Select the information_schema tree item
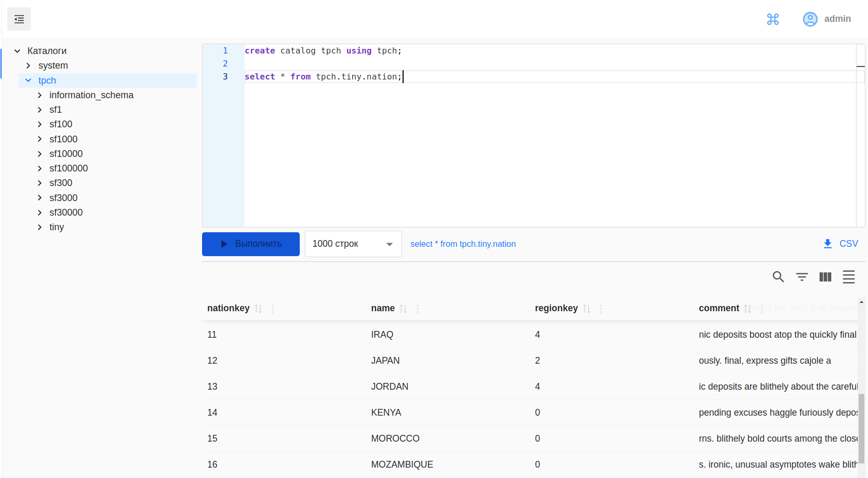This screenshot has height=478, width=868. click(x=91, y=95)
